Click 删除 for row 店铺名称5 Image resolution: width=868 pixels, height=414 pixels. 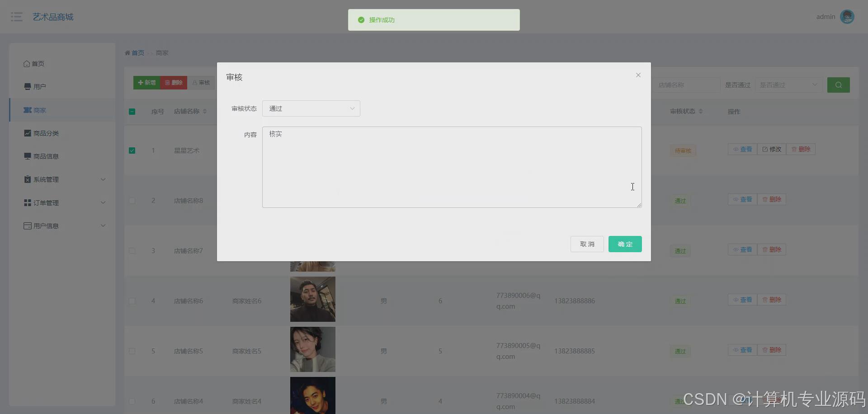(772, 350)
